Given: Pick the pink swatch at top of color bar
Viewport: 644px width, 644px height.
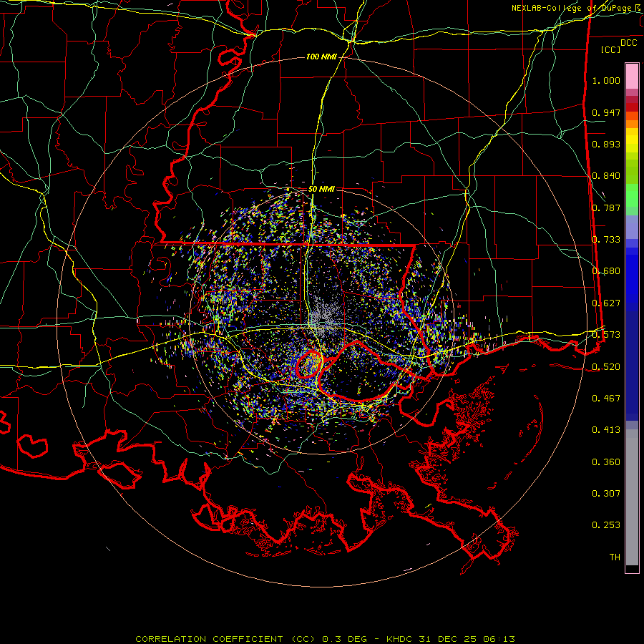Looking at the screenshot, I should [x=632, y=77].
